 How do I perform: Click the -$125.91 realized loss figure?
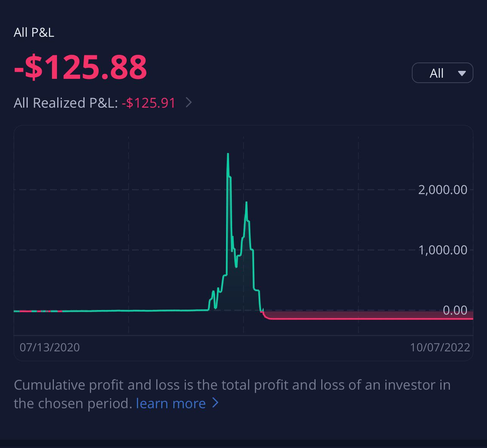pyautogui.click(x=148, y=103)
